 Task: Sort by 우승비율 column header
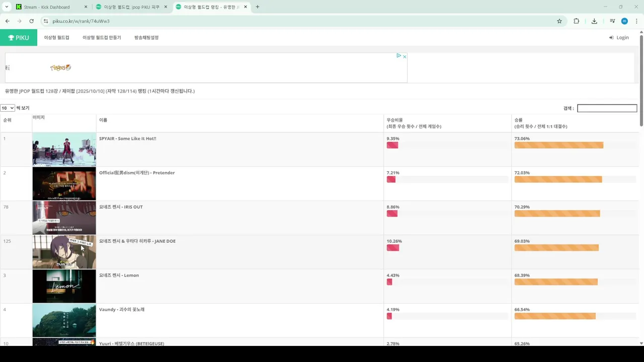[x=448, y=123]
